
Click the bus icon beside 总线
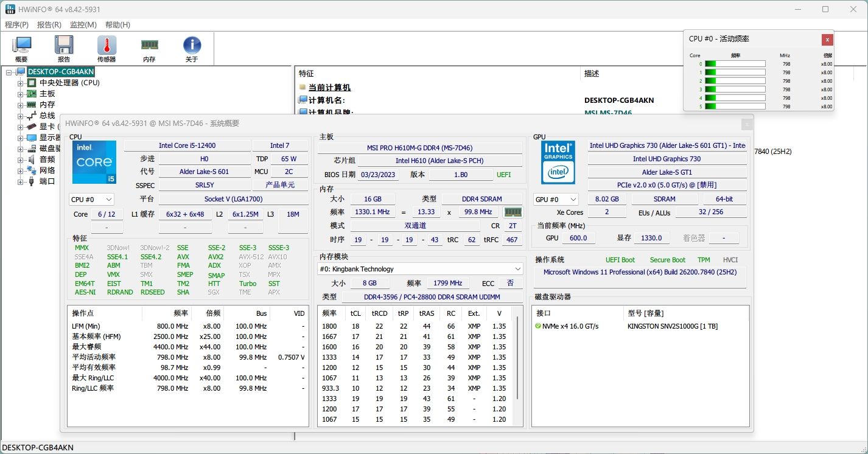(x=32, y=116)
